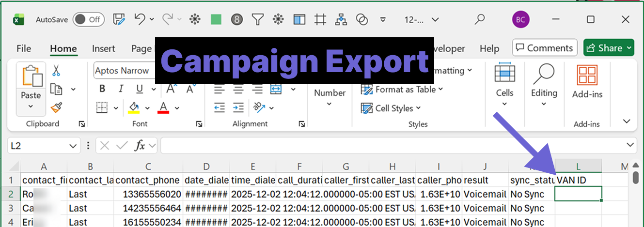Cut selection with the scissors icon
The image size is (644, 227).
click(x=56, y=71)
